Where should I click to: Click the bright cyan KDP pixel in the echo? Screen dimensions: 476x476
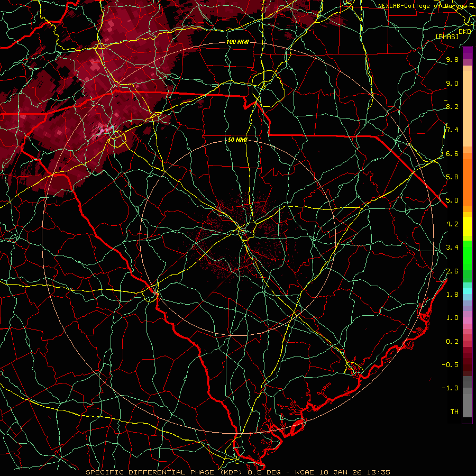(x=112, y=126)
